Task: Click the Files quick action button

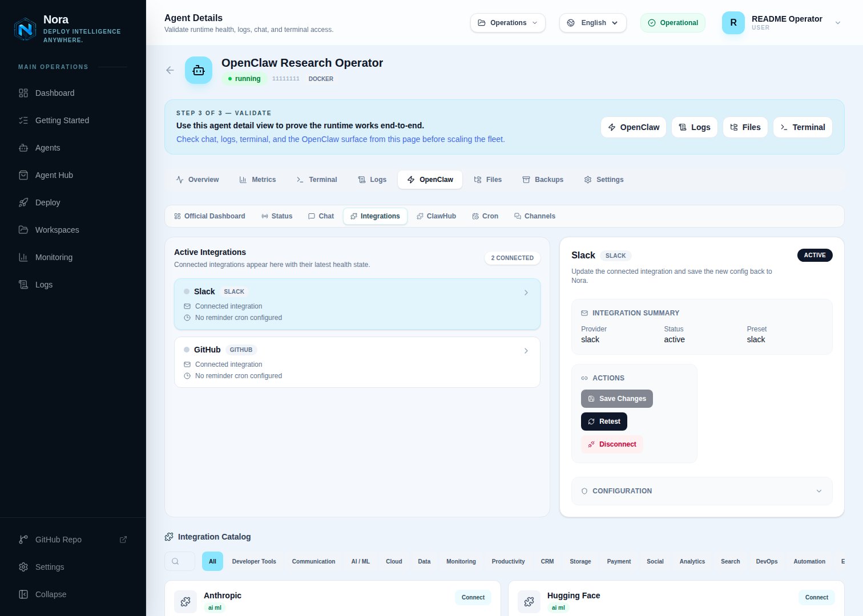Action: click(745, 127)
